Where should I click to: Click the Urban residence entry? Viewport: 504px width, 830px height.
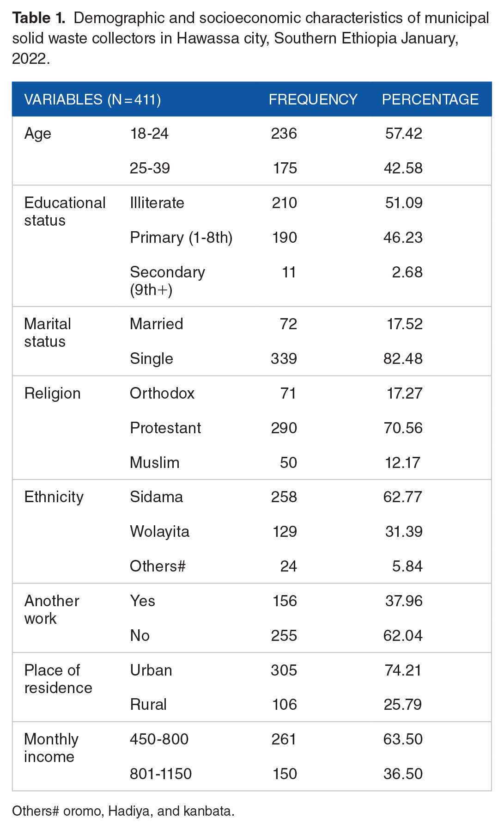point(151,670)
